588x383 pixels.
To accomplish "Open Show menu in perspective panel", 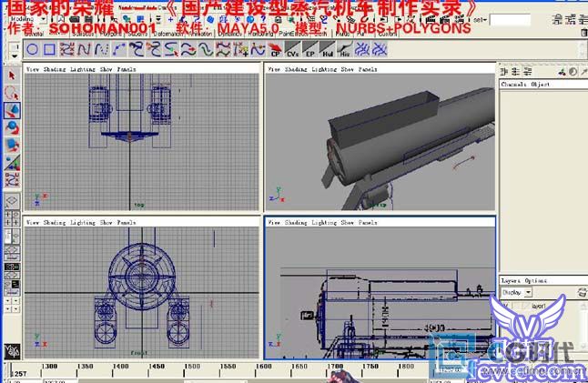I will [x=348, y=69].
